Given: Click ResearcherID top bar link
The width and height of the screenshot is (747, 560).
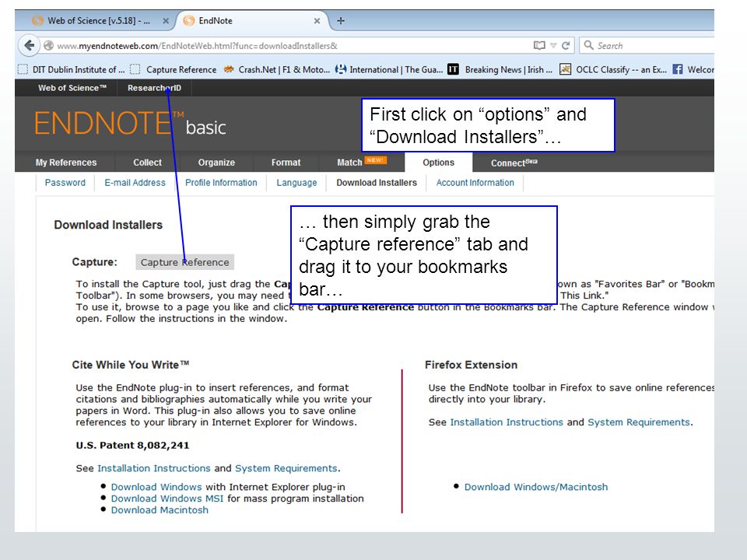Looking at the screenshot, I should tap(154, 88).
